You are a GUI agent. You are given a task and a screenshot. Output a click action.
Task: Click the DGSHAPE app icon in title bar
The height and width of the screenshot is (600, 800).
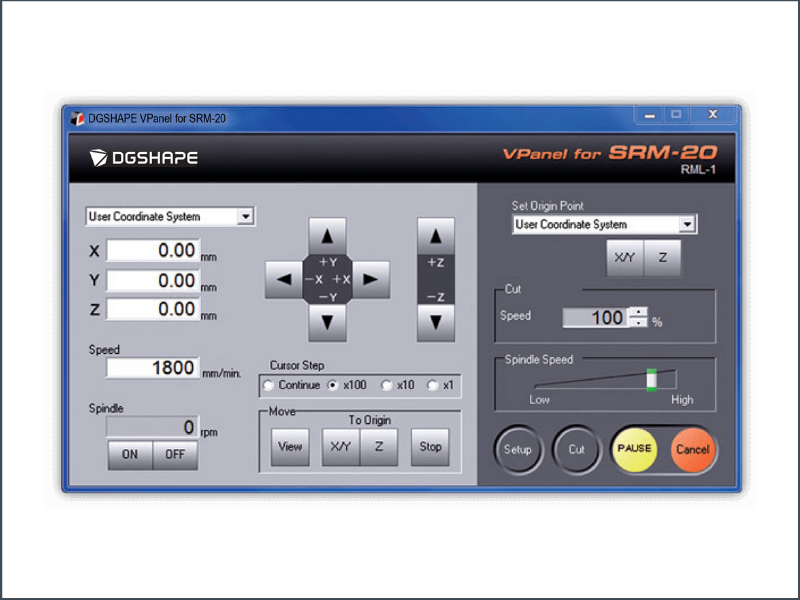click(77, 118)
